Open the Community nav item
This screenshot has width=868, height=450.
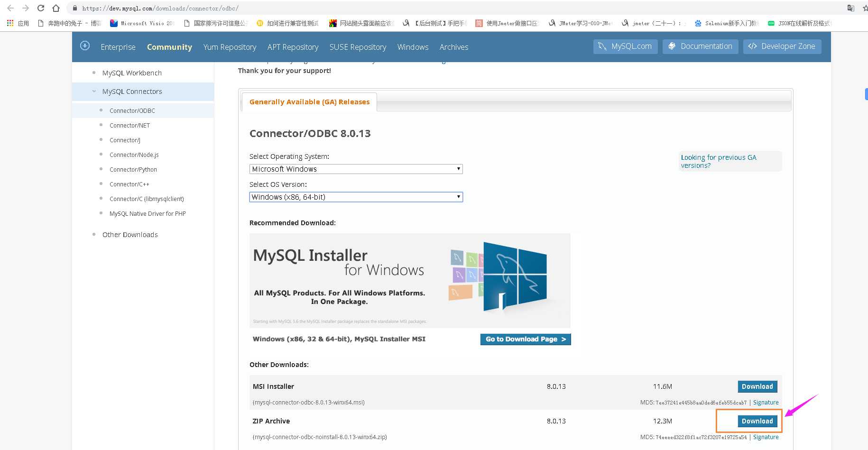click(169, 47)
